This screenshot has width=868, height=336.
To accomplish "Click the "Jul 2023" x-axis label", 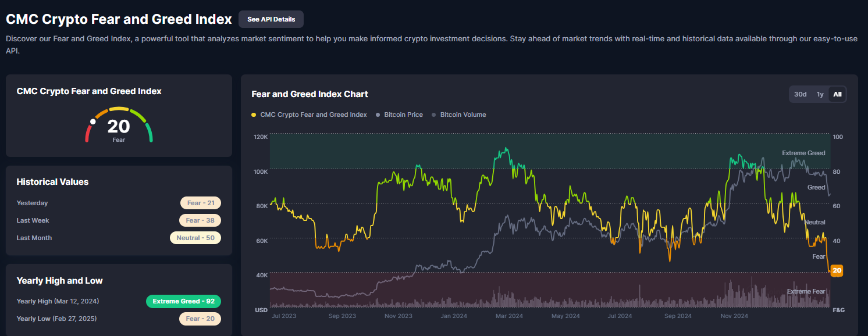I will [284, 316].
